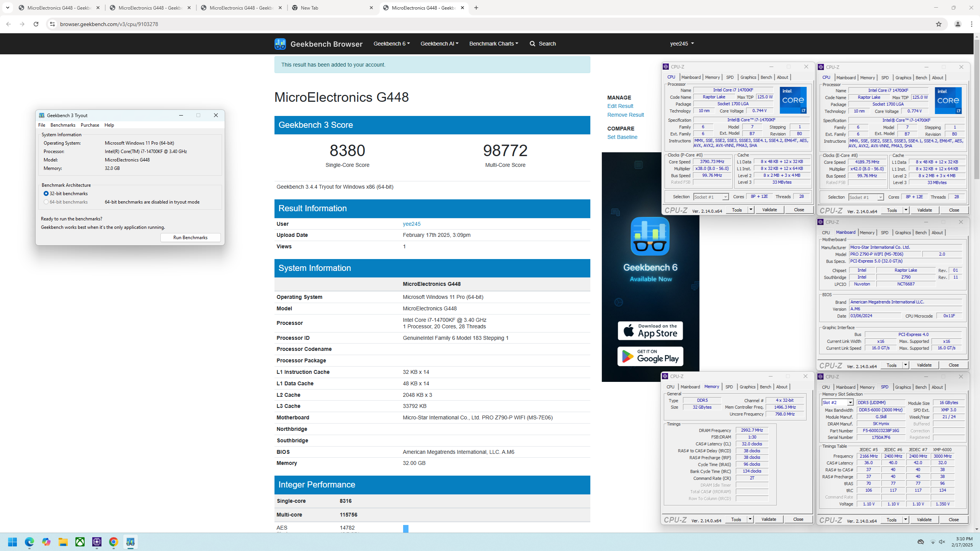
Task: Switch to the About tab in the SPD CPU-Z window
Action: coord(937,387)
